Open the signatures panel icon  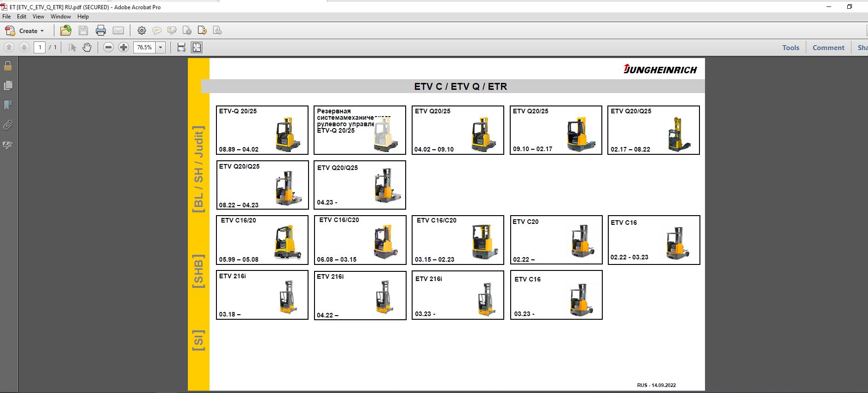coord(8,145)
